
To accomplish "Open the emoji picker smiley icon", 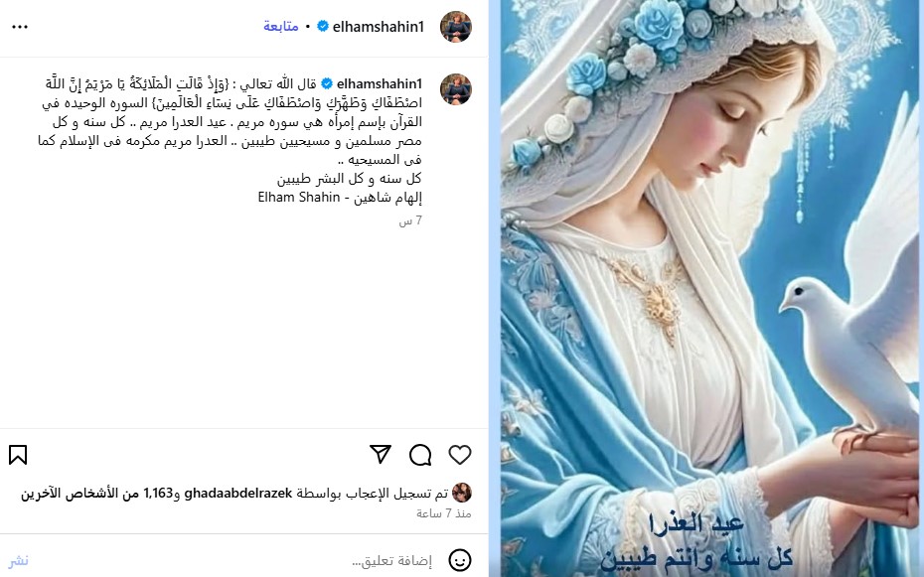I will (x=460, y=560).
